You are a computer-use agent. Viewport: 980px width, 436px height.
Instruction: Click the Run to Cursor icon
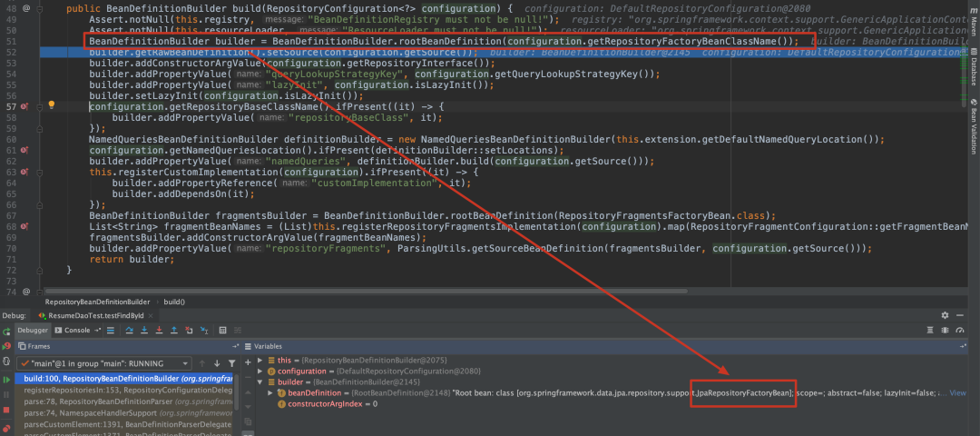pyautogui.click(x=204, y=331)
